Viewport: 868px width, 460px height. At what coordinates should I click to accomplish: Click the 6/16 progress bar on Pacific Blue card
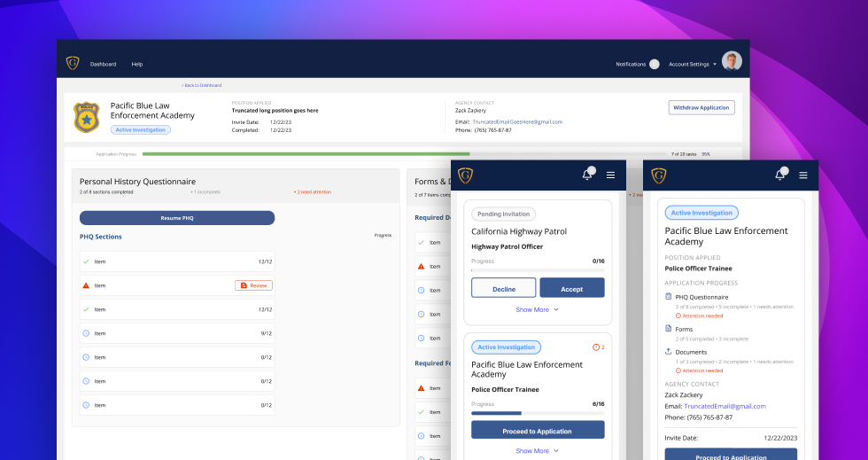point(538,413)
